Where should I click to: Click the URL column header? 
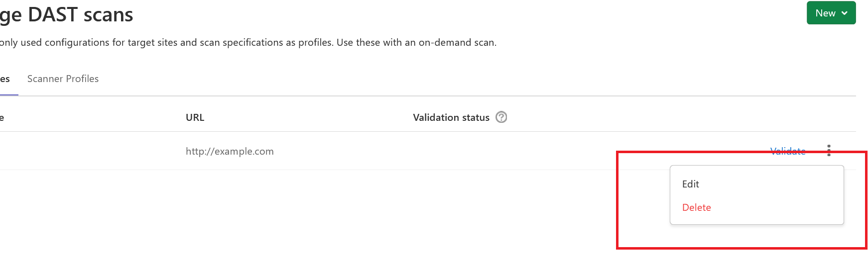coord(195,117)
